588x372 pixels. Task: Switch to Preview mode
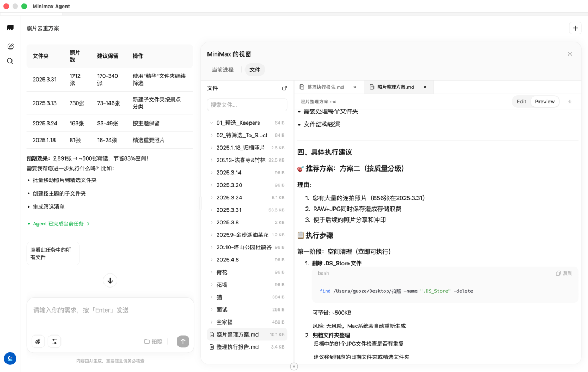point(544,101)
